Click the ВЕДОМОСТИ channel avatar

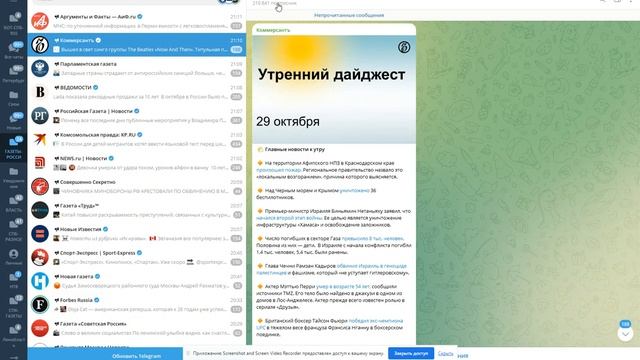[x=40, y=92]
